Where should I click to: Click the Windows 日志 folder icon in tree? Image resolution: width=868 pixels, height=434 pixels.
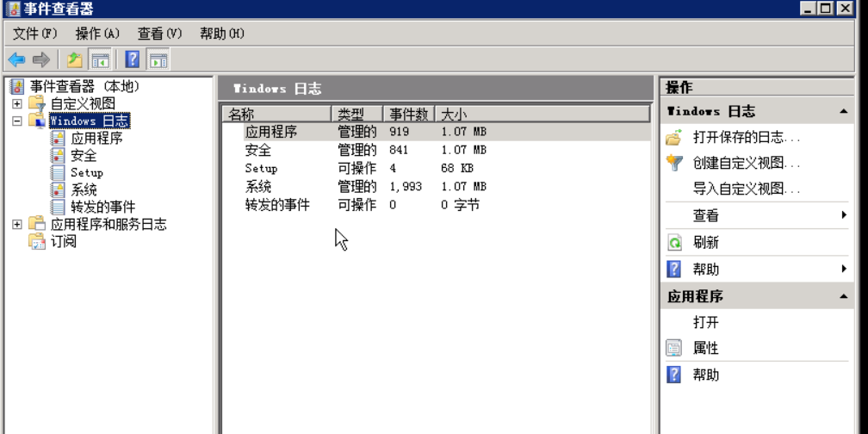37,121
